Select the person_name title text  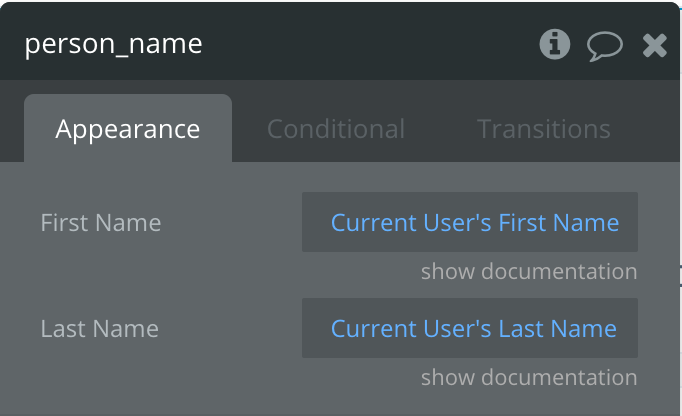point(114,44)
